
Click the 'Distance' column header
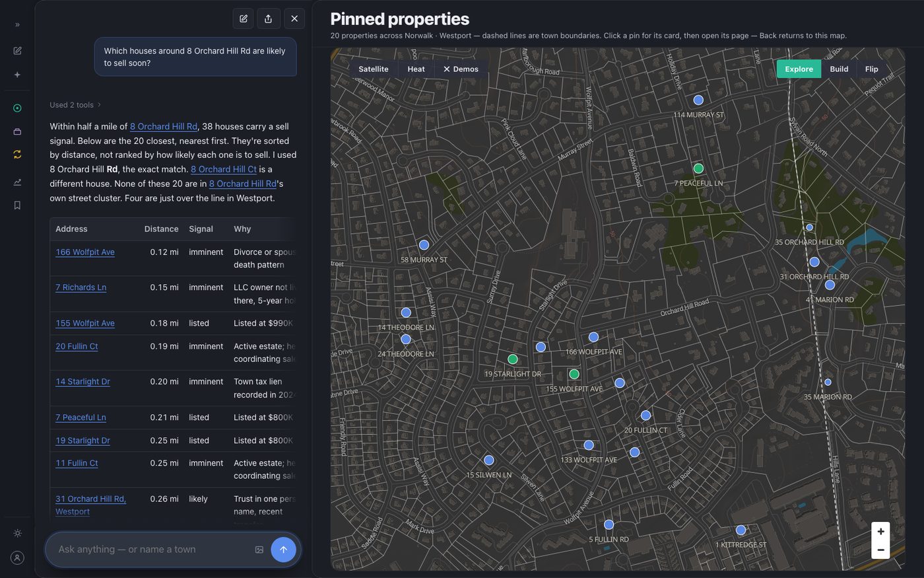(162, 229)
